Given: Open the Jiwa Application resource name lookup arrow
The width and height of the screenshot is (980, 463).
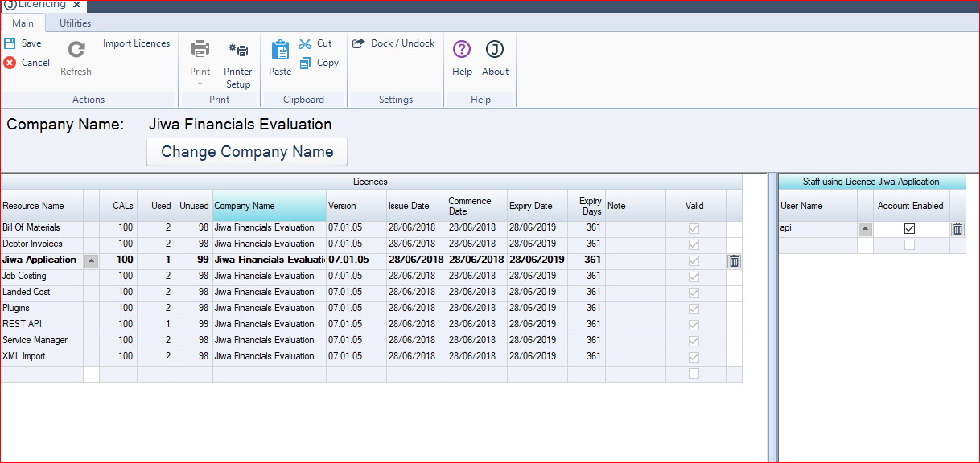Looking at the screenshot, I should pos(91,260).
